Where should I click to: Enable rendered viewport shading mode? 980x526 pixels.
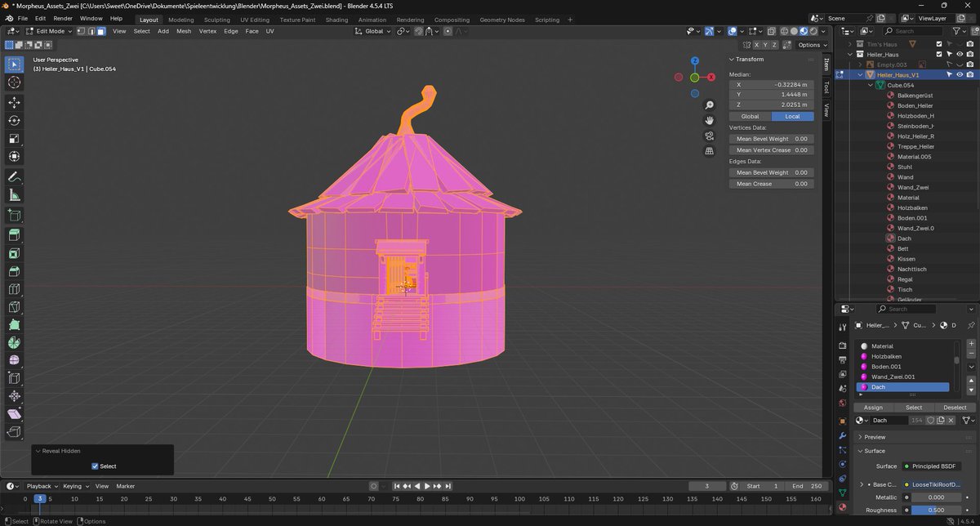click(x=813, y=31)
